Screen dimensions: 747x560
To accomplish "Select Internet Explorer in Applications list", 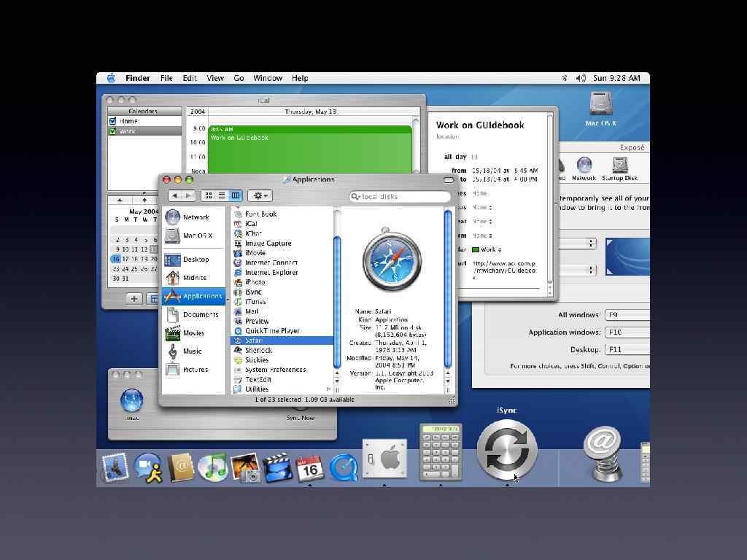I will pos(282,273).
